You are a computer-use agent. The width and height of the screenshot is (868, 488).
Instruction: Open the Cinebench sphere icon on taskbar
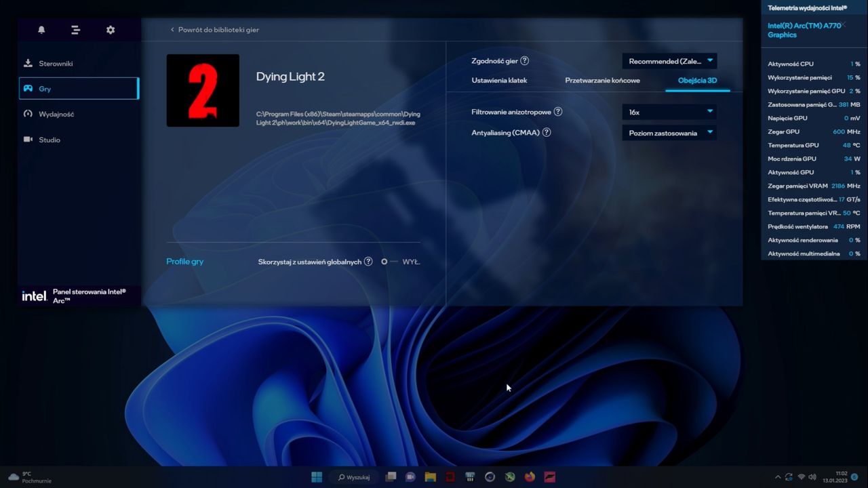coord(490,476)
